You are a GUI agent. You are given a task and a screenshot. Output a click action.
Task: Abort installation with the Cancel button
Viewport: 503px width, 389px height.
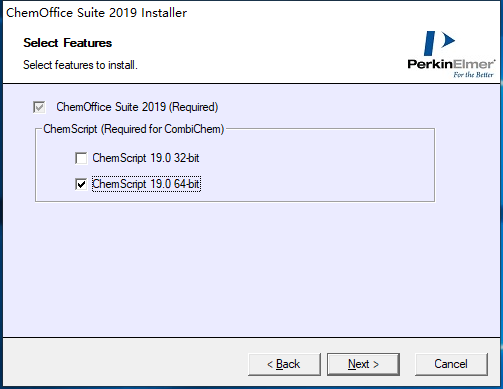pyautogui.click(x=451, y=364)
